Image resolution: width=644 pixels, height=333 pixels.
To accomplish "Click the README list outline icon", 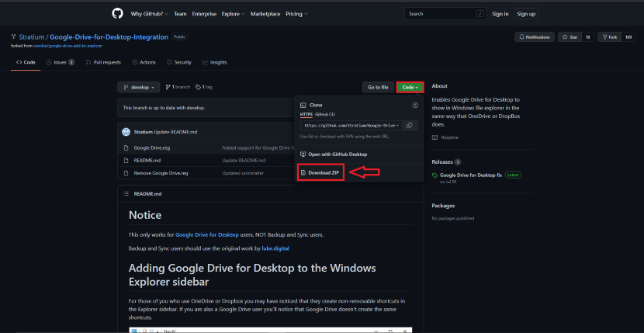I will 126,193.
